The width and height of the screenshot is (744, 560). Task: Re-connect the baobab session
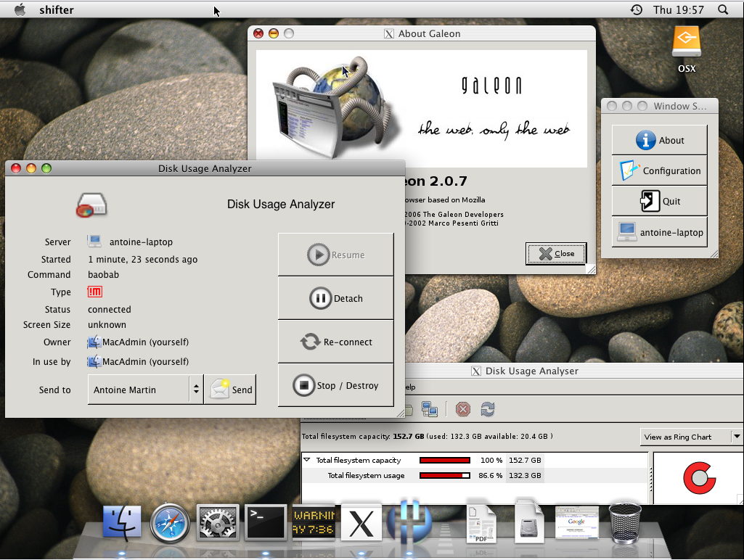pyautogui.click(x=336, y=342)
